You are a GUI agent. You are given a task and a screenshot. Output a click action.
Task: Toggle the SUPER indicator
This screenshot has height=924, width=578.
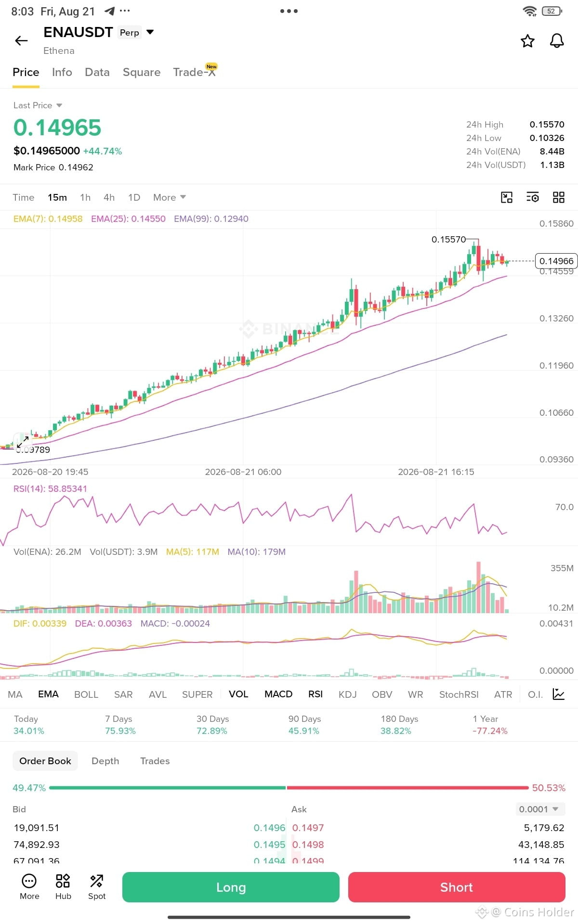point(197,694)
